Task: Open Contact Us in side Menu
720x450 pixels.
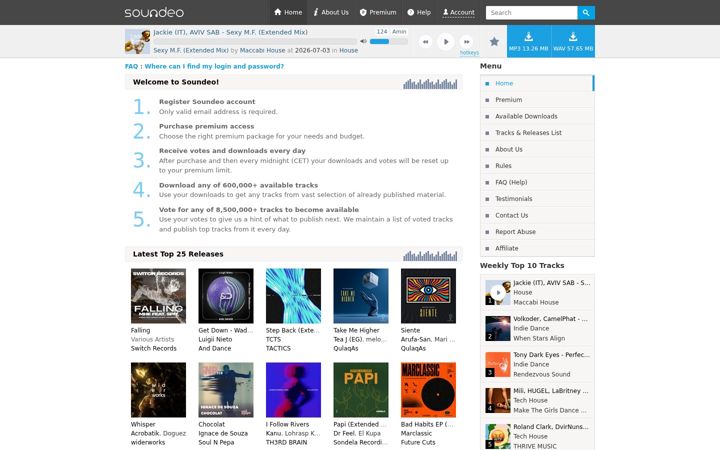Action: point(537,215)
